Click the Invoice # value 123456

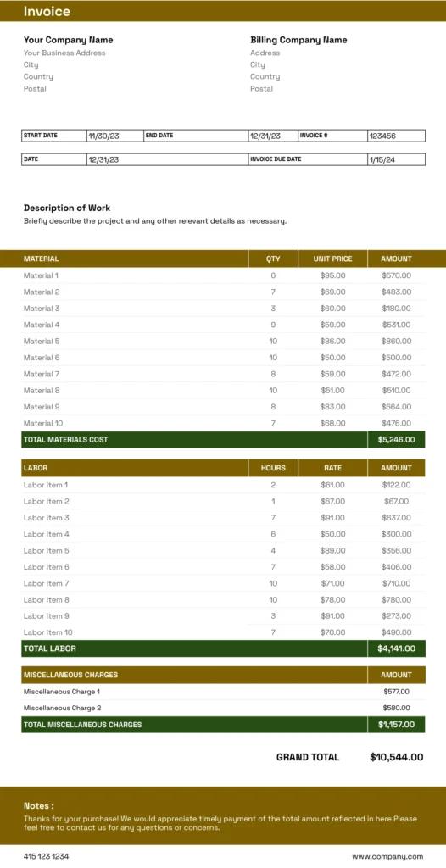[382, 136]
